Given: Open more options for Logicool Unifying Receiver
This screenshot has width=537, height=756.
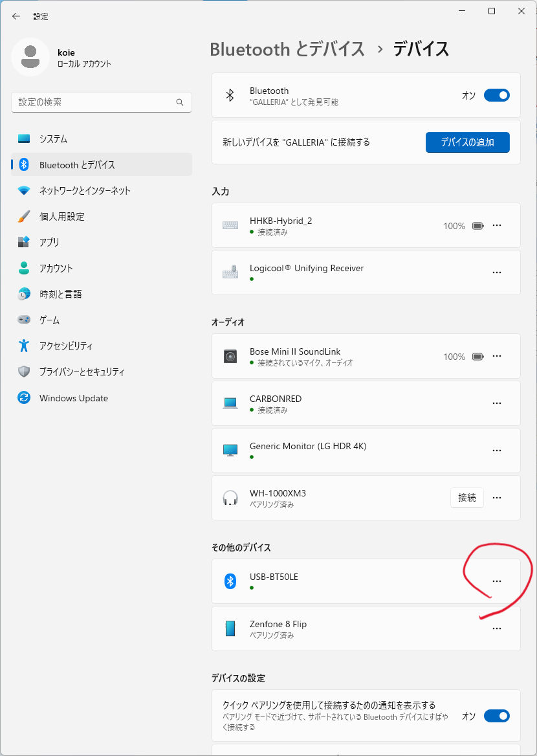Looking at the screenshot, I should pyautogui.click(x=497, y=272).
